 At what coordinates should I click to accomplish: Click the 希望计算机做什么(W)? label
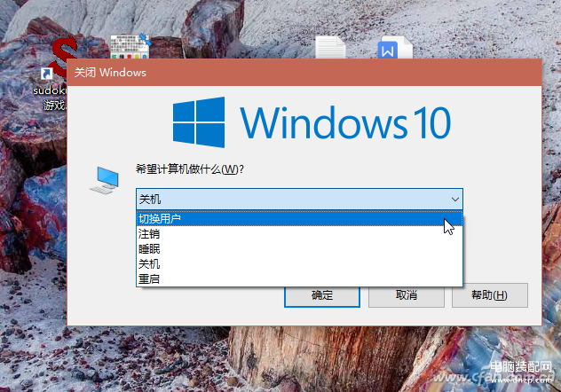190,169
